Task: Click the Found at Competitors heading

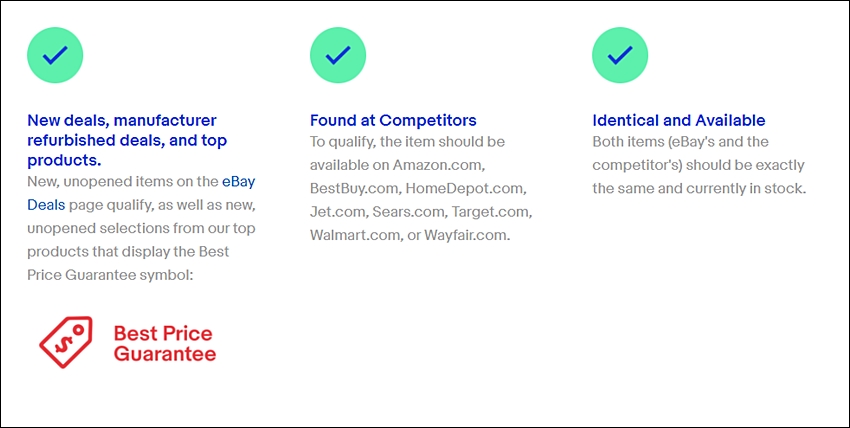Action: pyautogui.click(x=393, y=120)
